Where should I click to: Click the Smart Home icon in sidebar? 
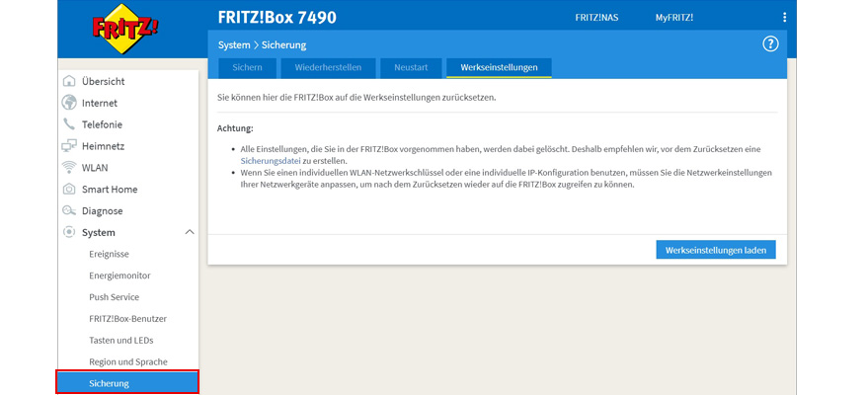pos(69,190)
